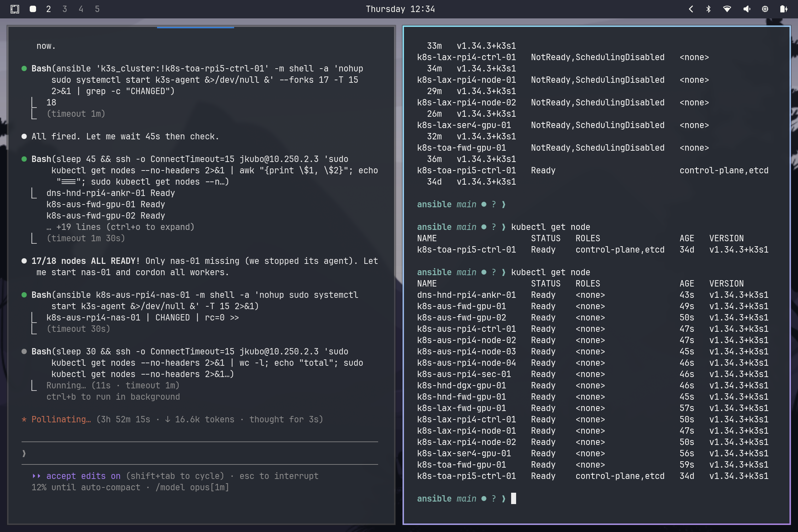798x532 pixels.
Task: Click the ctrl+b run in background hint
Action: tap(113, 397)
